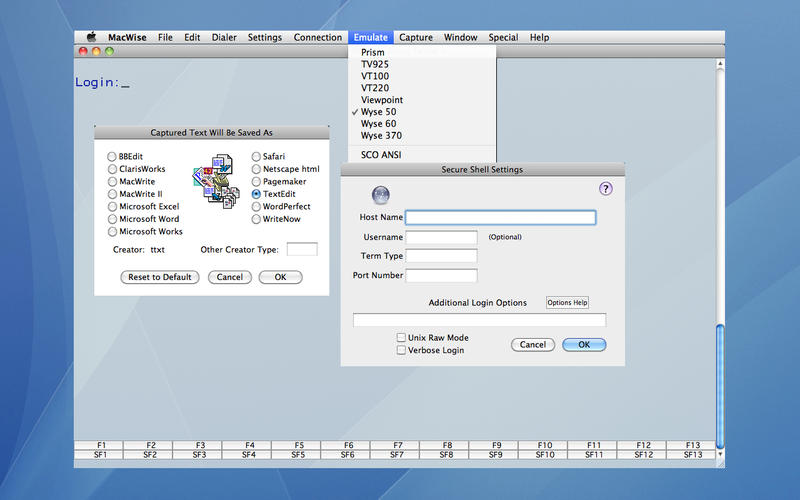Click the help question mark in Secure Shell Settings
The width and height of the screenshot is (800, 500).
tap(606, 189)
